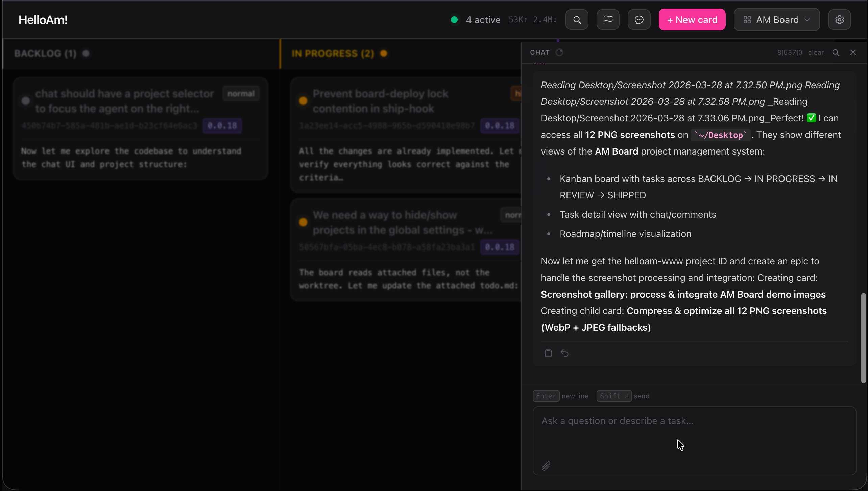868x491 pixels.
Task: Copy message with clipboard icon
Action: coord(548,353)
